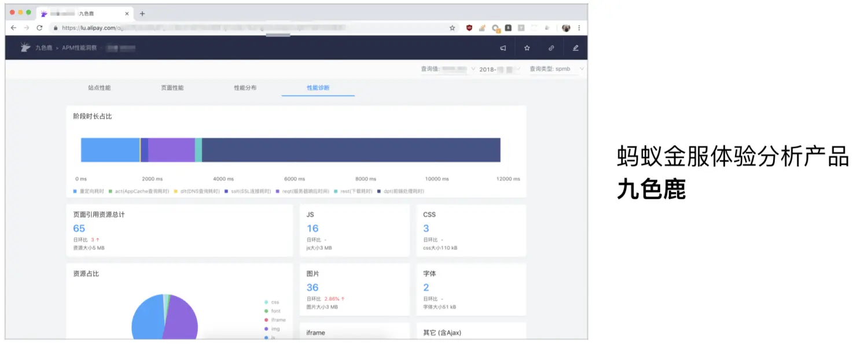Open the browser profile avatar
This screenshot has height=347, width=868.
tap(566, 28)
